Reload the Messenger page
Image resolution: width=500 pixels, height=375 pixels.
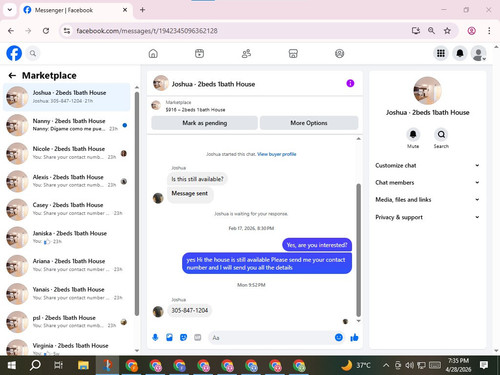(46, 31)
